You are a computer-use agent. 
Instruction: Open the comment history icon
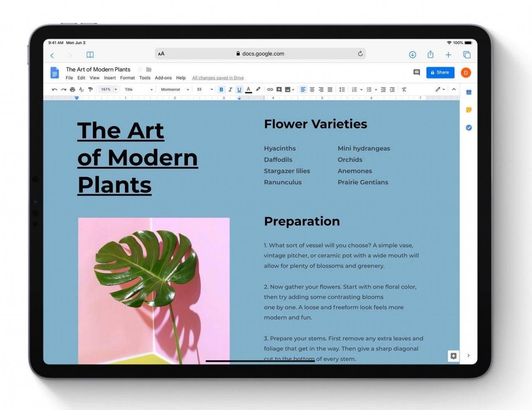point(416,72)
